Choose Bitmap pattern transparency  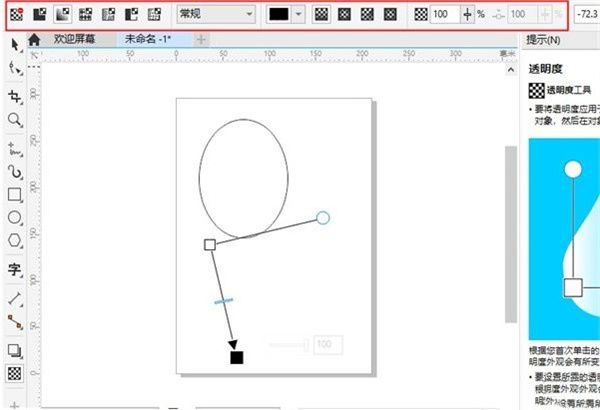coord(108,15)
